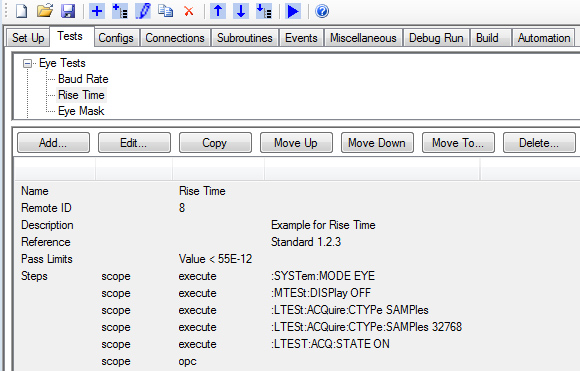
Task: Click the Move Up button
Action: [296, 143]
